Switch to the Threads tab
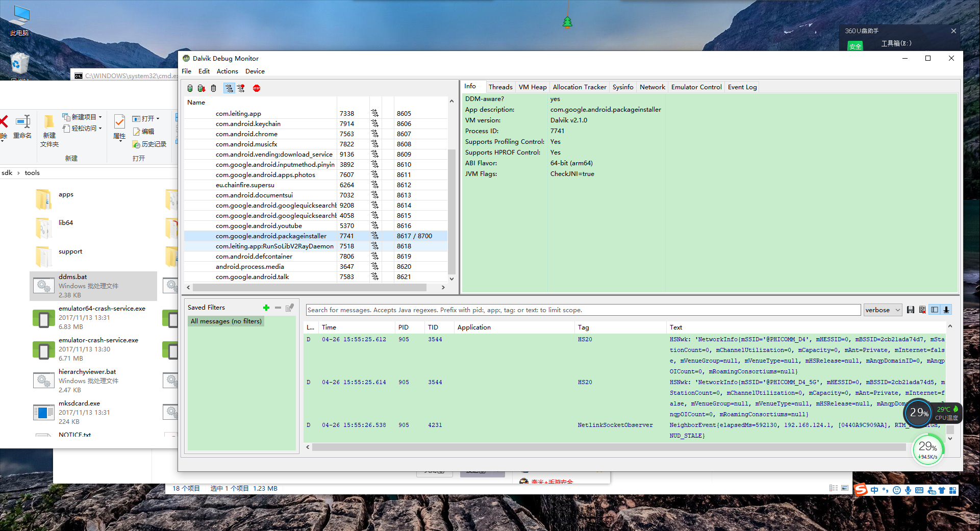 (500, 87)
